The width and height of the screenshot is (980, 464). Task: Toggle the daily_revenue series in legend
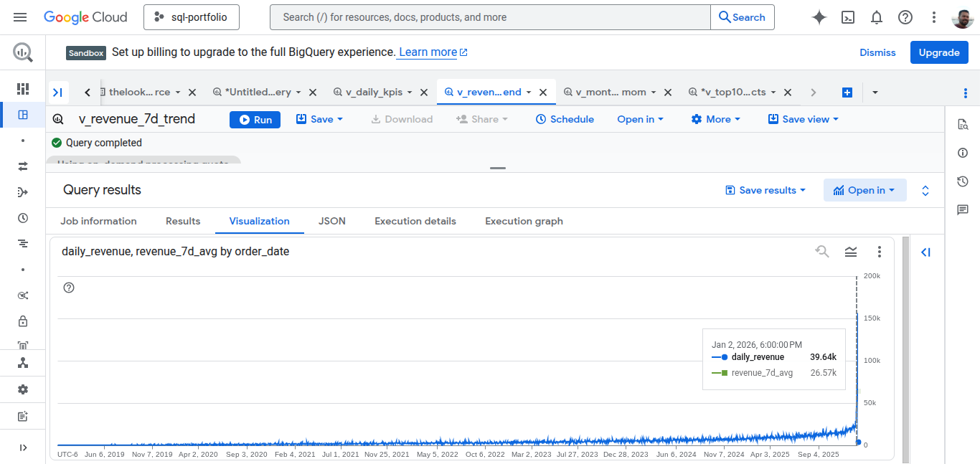click(x=758, y=357)
